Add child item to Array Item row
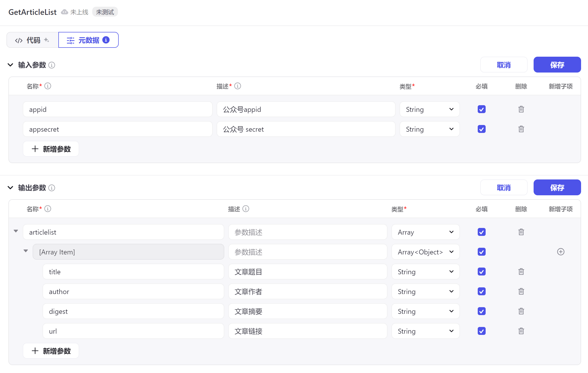The width and height of the screenshot is (588, 373). point(561,252)
